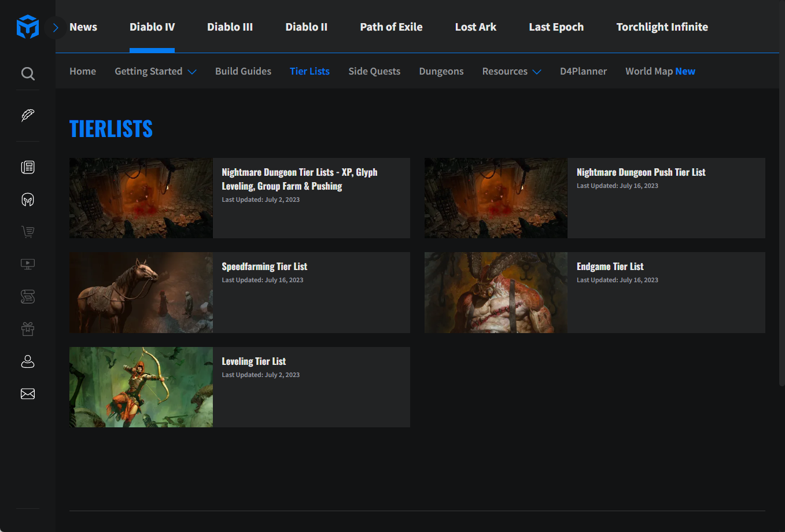Open the Torchlight Infinite tab

[662, 27]
